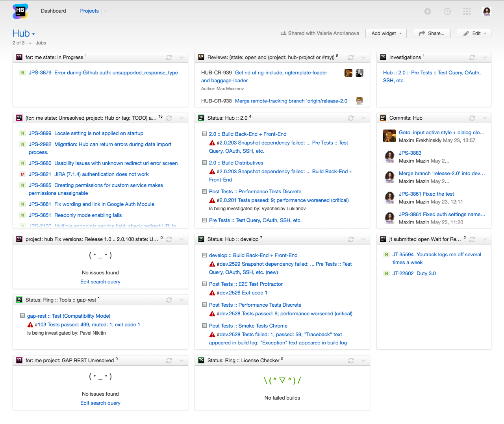Refresh the 'Status: Ring :: Tools :: gap-rest' widget
Viewport: 504px width, 424px height.
click(x=169, y=300)
